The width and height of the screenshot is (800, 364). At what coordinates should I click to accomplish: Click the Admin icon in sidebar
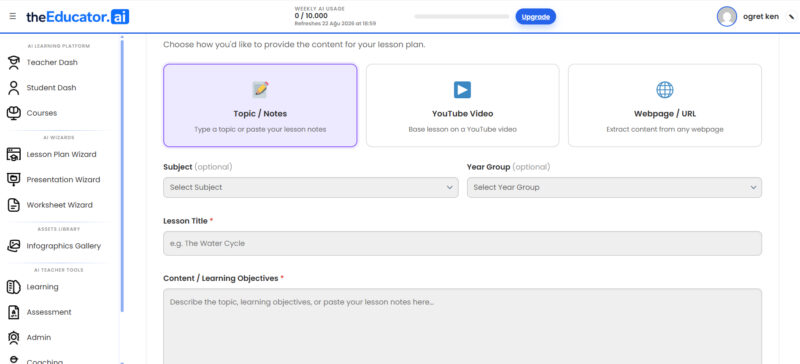click(13, 337)
